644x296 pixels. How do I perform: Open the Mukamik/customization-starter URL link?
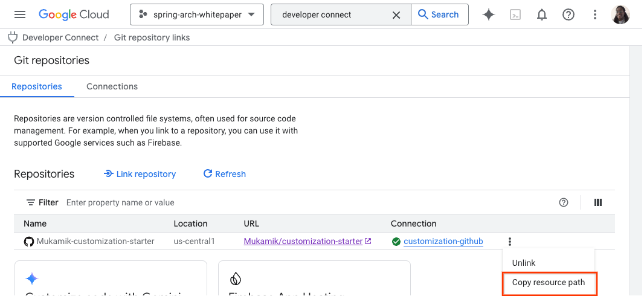(303, 242)
